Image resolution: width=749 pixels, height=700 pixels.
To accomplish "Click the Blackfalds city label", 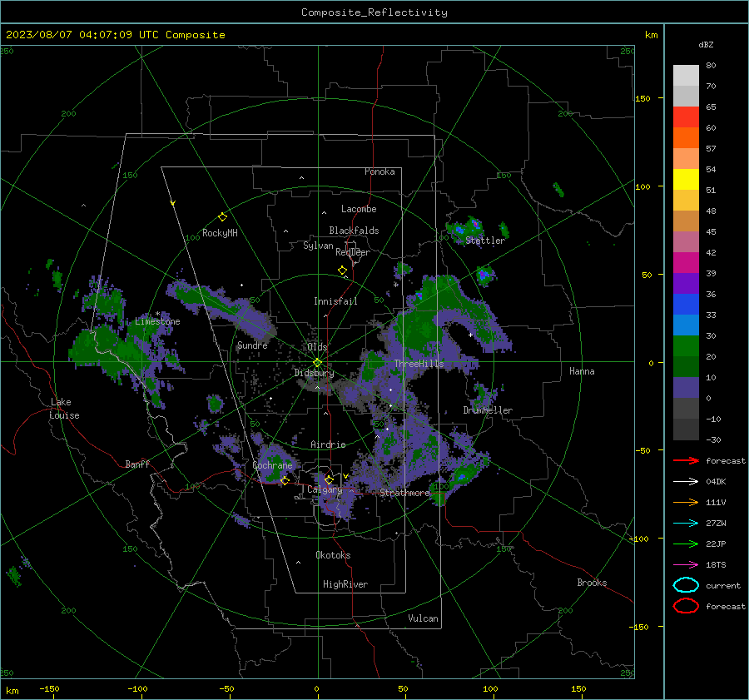I will [354, 231].
